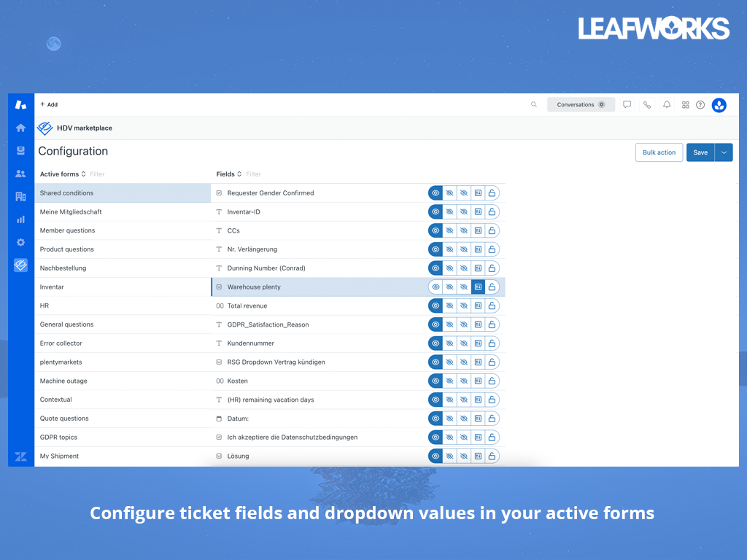Screen dimensions: 747x560
Task: Expand the Save button dropdown arrow
Action: point(723,152)
